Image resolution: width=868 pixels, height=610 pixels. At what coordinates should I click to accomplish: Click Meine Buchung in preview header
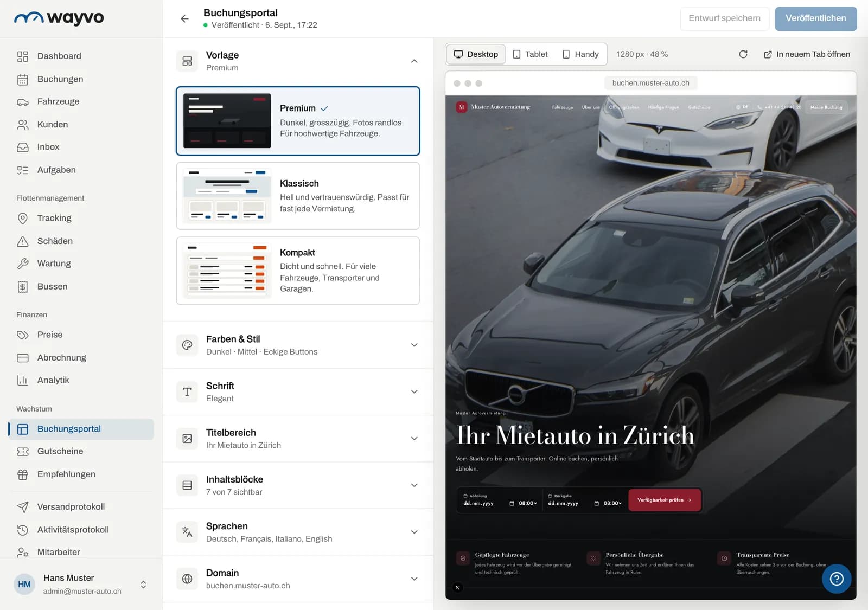coord(826,107)
